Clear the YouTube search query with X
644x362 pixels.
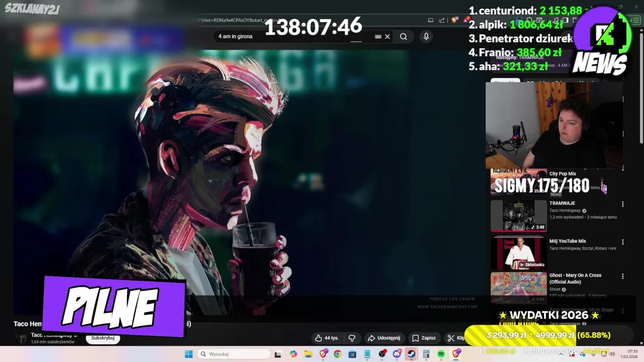click(x=387, y=36)
